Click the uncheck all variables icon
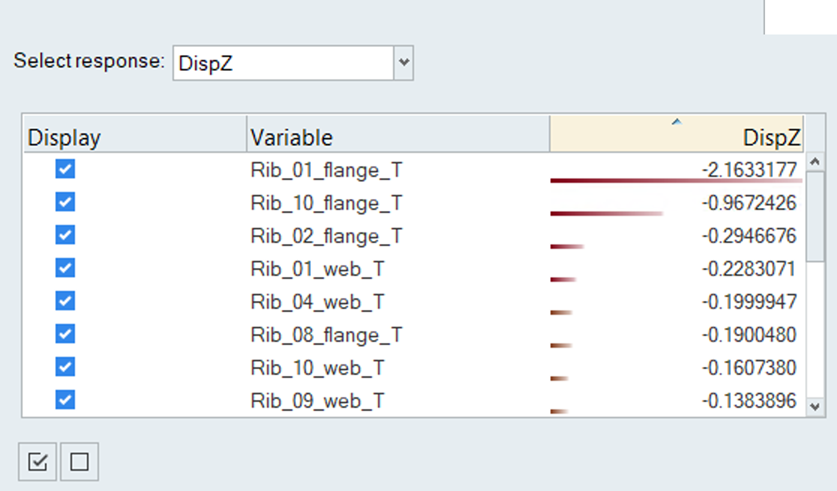The image size is (837, 491). [80, 462]
